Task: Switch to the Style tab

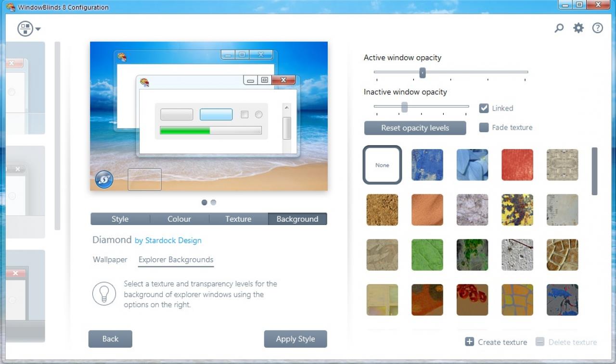Action: pyautogui.click(x=120, y=219)
